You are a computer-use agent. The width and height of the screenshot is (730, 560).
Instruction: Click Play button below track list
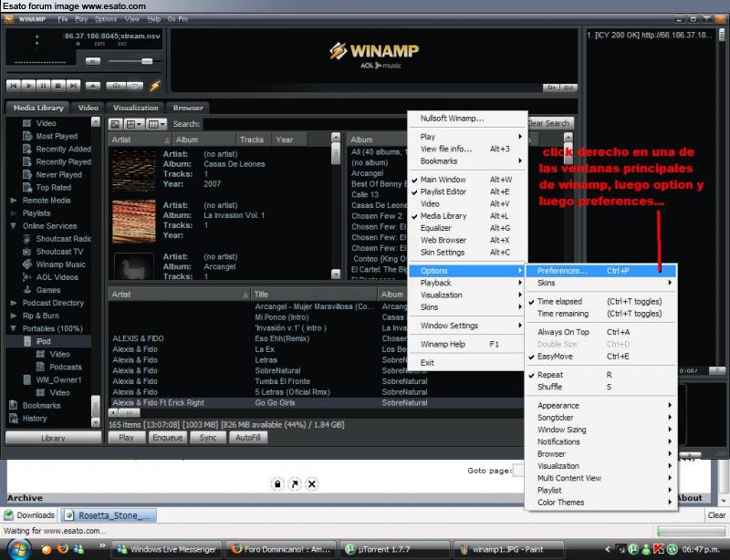(x=126, y=438)
